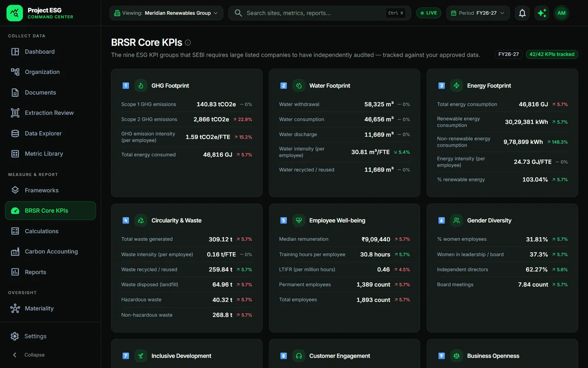Click the Inclusive Development sprout icon
This screenshot has width=588, height=368.
point(141,356)
